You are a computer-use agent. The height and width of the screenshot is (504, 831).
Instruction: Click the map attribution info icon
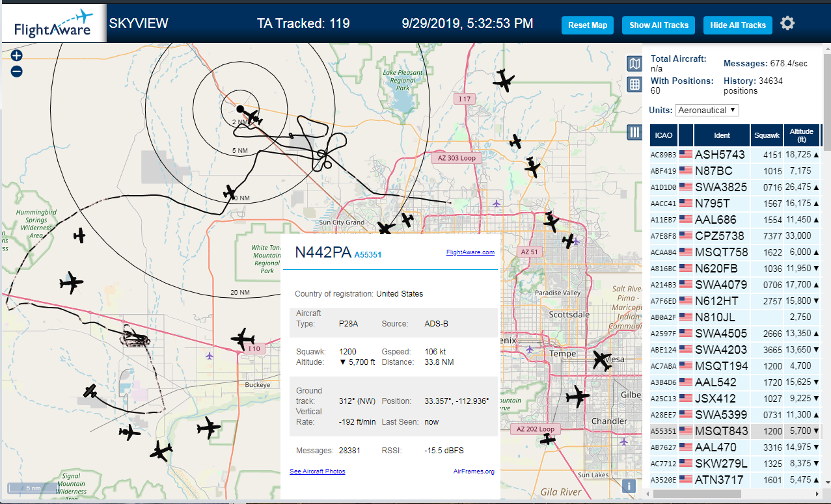coord(629,486)
